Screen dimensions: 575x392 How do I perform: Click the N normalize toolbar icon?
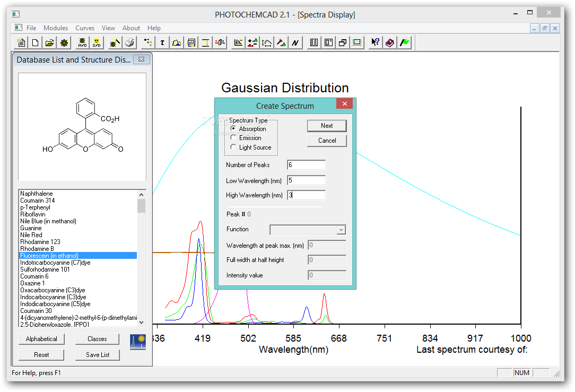[x=295, y=42]
